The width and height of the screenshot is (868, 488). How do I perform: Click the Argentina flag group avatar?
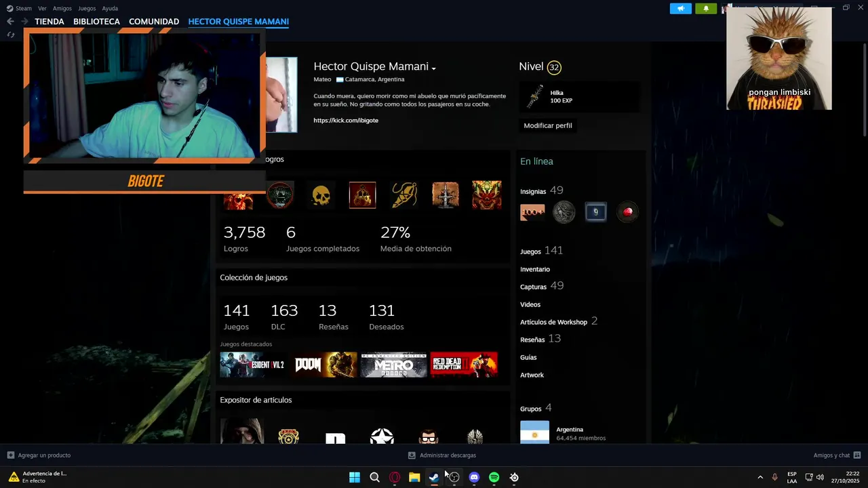point(534,432)
